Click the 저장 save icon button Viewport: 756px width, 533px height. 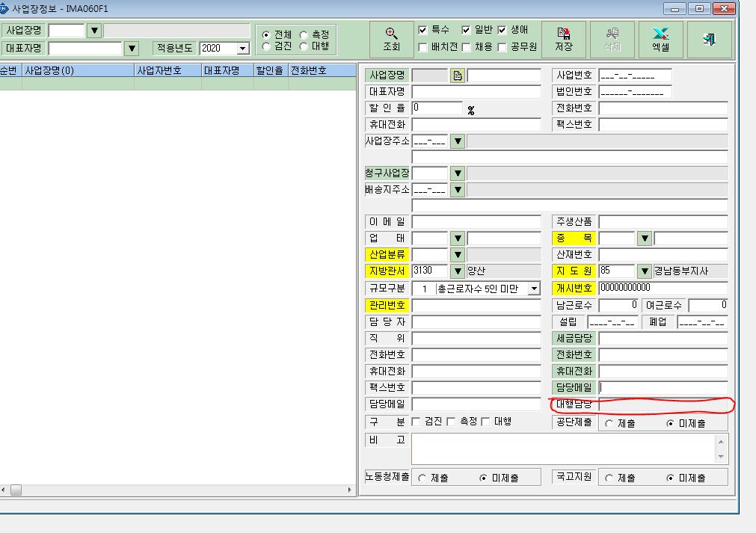coord(564,40)
